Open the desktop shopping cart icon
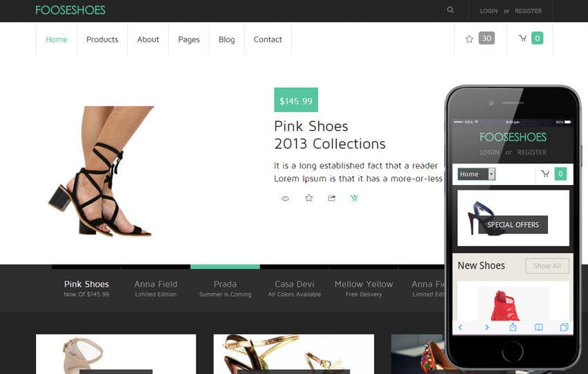Image resolution: width=588 pixels, height=374 pixels. coord(522,39)
